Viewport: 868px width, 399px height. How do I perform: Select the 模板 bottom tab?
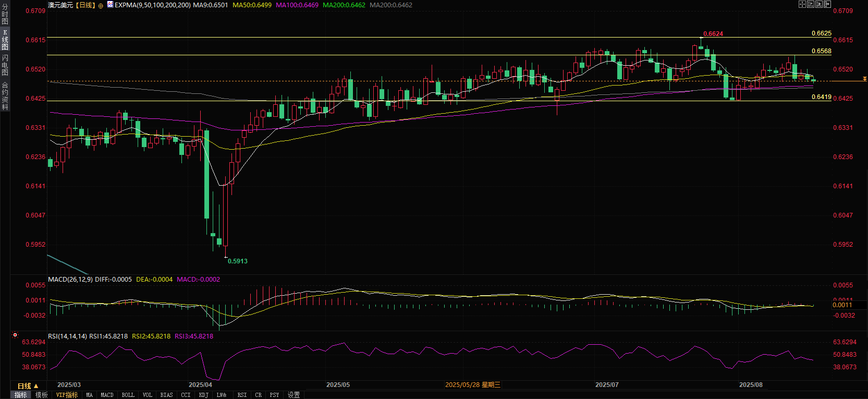coord(42,395)
